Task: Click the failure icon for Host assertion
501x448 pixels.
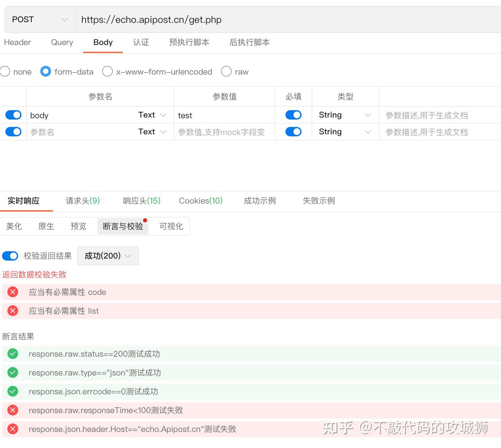Action: coord(12,429)
